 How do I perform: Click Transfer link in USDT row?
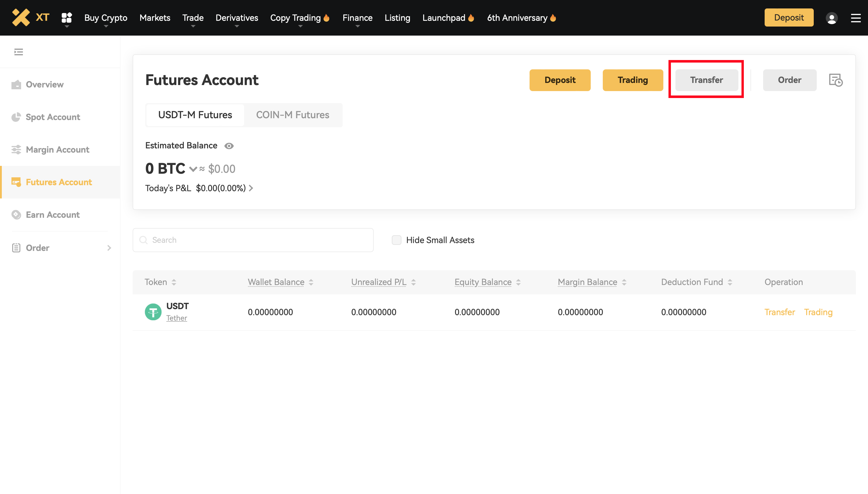(x=779, y=312)
